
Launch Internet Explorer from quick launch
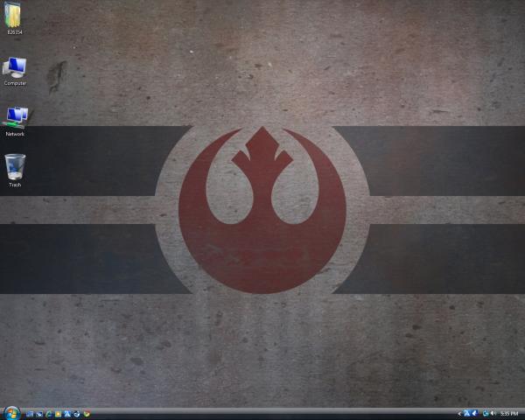48,414
